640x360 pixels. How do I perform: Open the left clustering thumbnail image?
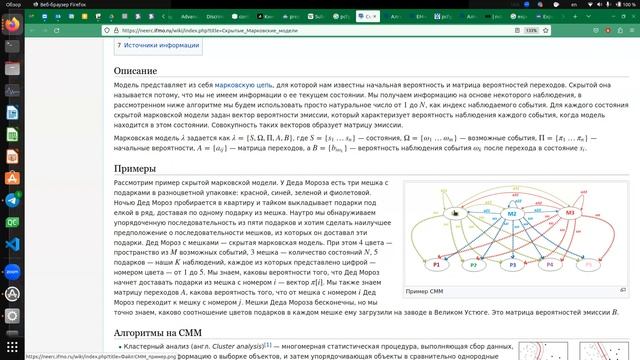543,351
